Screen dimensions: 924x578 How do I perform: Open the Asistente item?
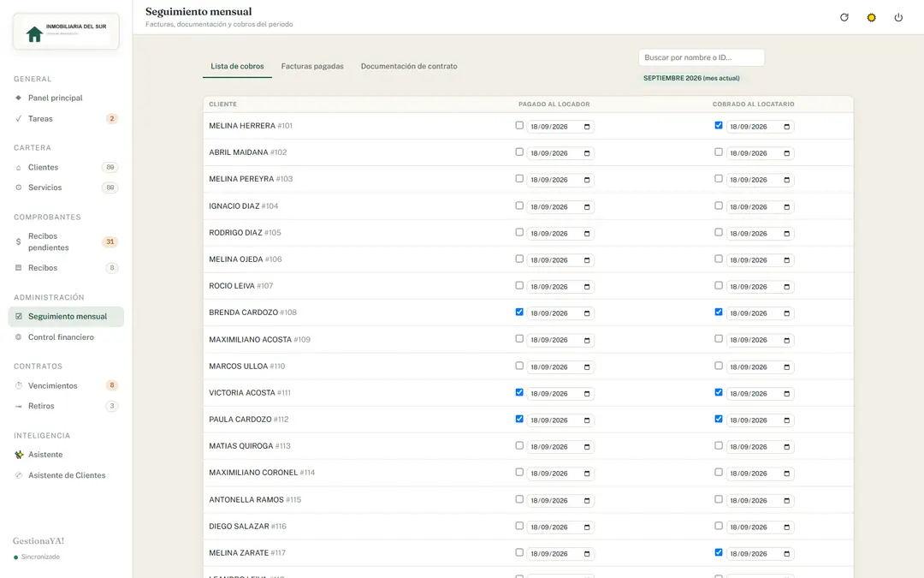tap(66, 455)
